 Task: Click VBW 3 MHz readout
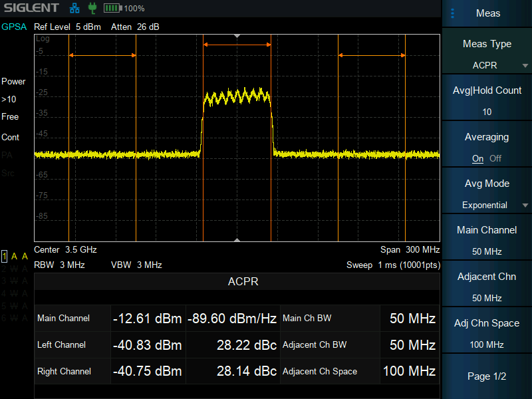(x=136, y=265)
